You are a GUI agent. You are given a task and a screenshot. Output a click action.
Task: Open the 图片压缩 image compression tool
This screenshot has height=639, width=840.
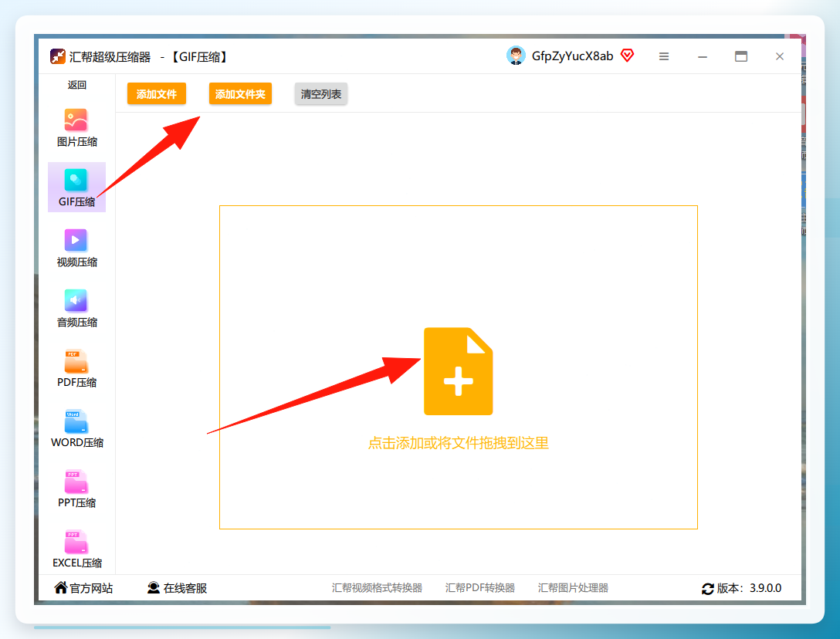[x=76, y=127]
